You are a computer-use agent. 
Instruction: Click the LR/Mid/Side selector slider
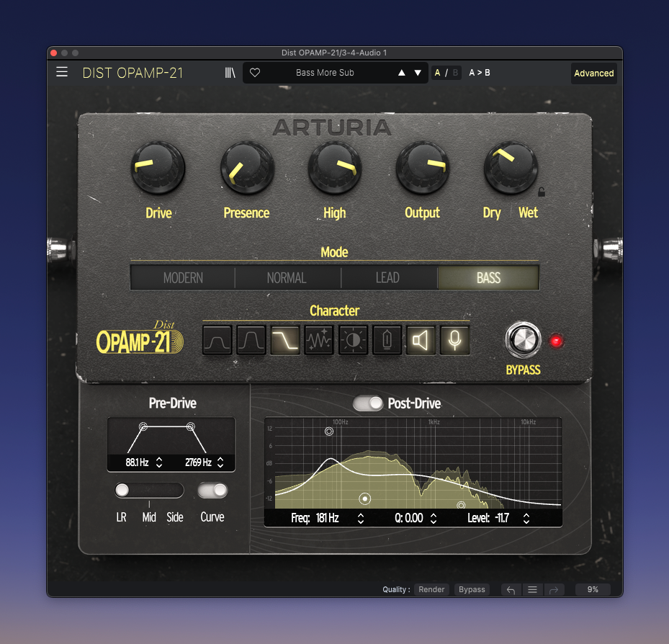pos(149,491)
